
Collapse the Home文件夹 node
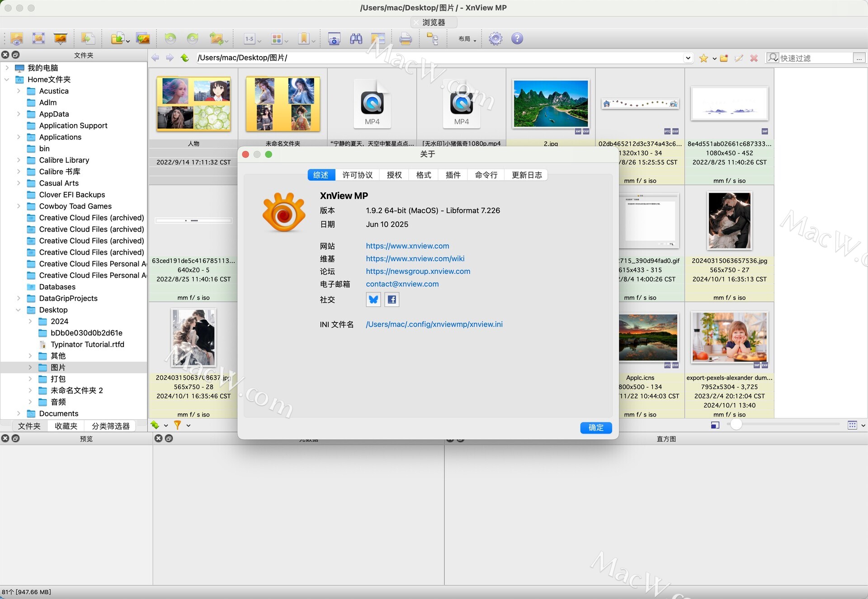click(7, 80)
